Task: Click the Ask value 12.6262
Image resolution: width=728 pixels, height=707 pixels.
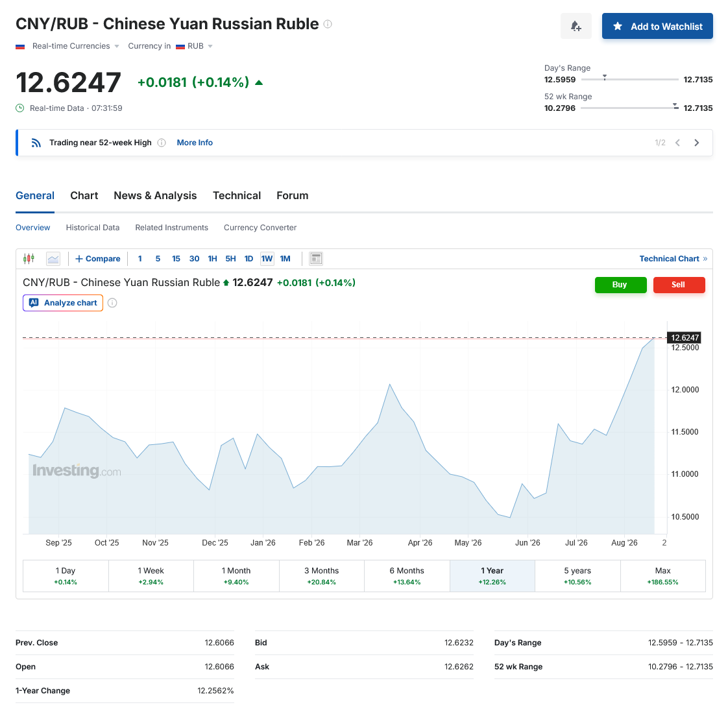Action: coord(459,667)
